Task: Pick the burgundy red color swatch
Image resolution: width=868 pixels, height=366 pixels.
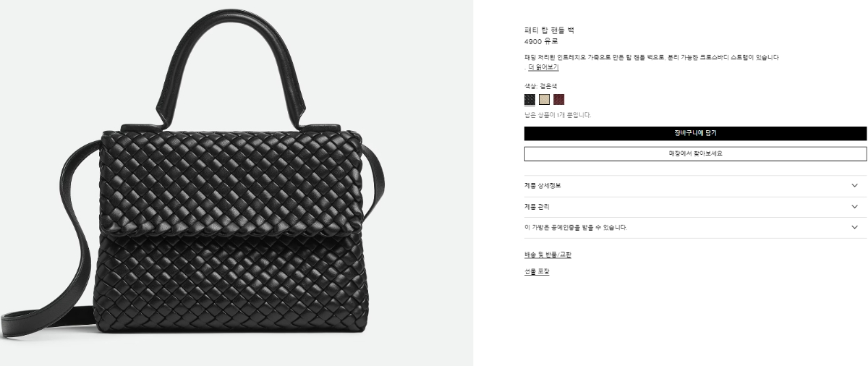Action: tap(558, 100)
